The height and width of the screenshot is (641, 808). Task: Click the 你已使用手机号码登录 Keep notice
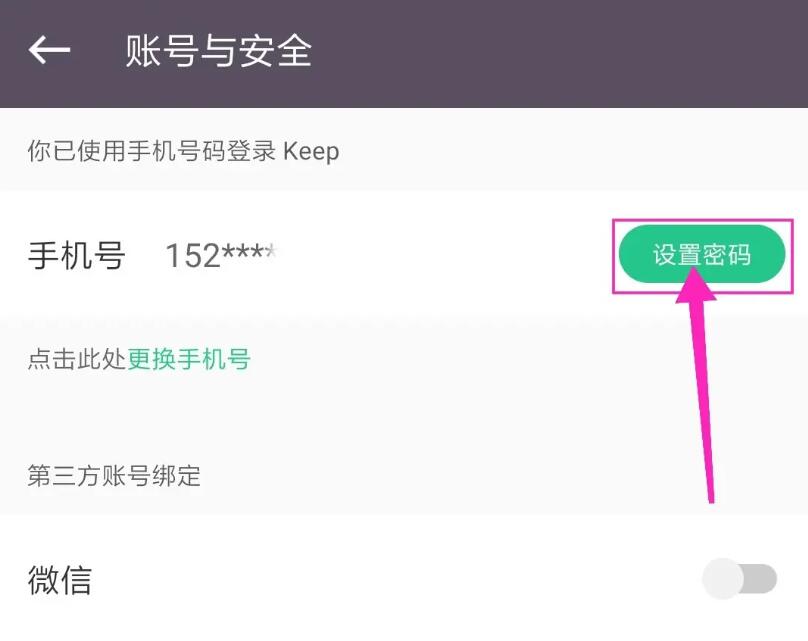pos(183,151)
